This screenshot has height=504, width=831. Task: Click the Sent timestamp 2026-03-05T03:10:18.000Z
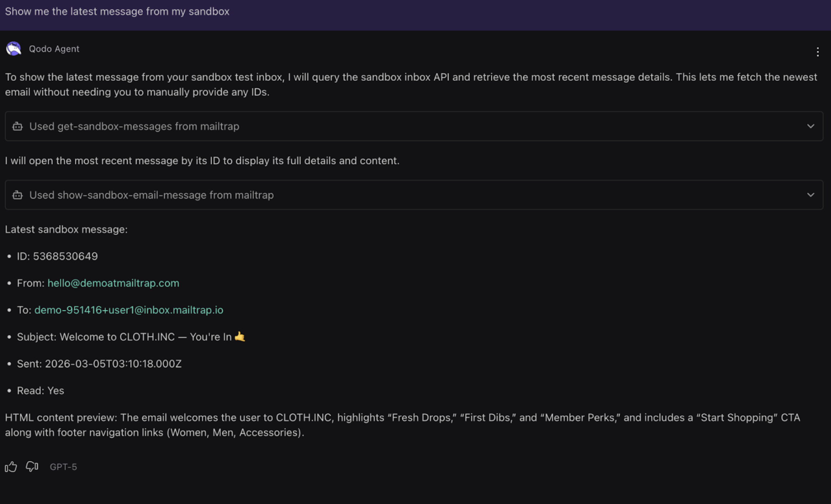click(x=113, y=364)
